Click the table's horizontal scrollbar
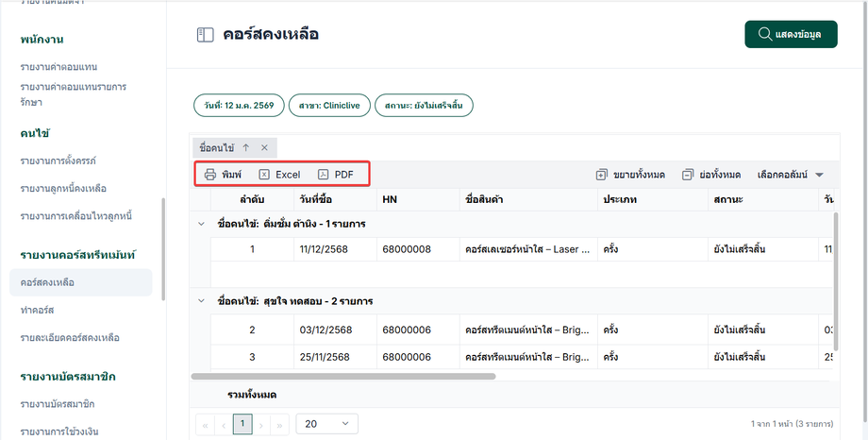This screenshot has height=440, width=868. click(343, 377)
